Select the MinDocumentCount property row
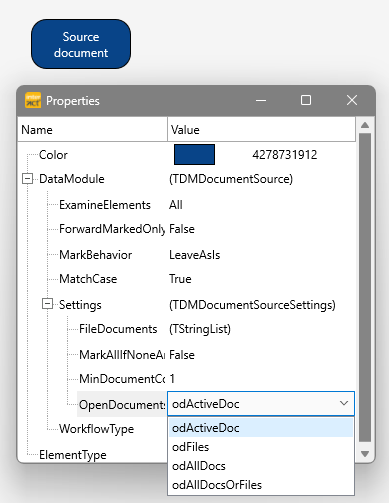Screen dimensions: 389x503 tap(122, 379)
